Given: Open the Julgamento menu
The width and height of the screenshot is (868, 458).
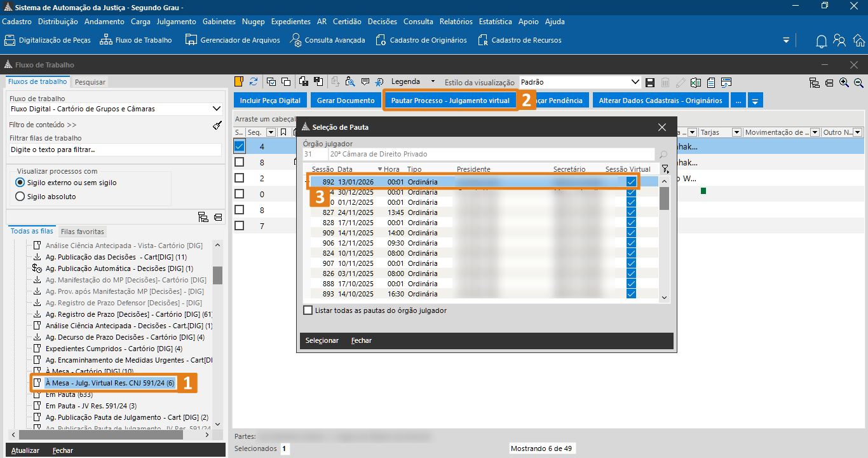Looking at the screenshot, I should pos(176,22).
